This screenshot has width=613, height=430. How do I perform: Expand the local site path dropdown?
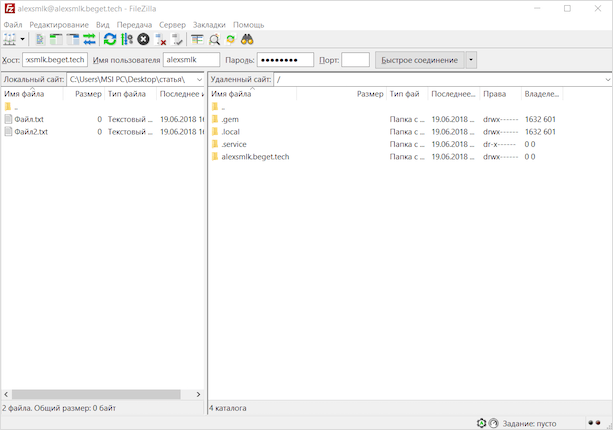(201, 79)
